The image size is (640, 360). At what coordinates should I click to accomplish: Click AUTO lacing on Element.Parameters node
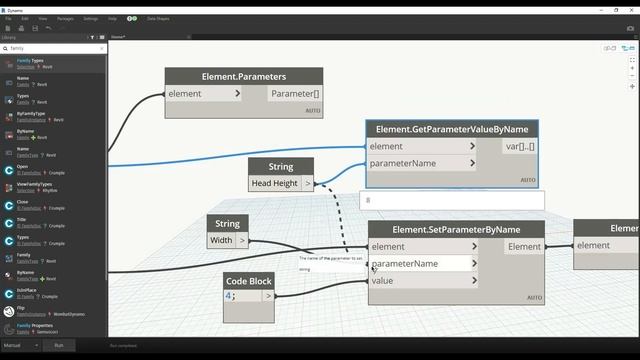pos(313,111)
